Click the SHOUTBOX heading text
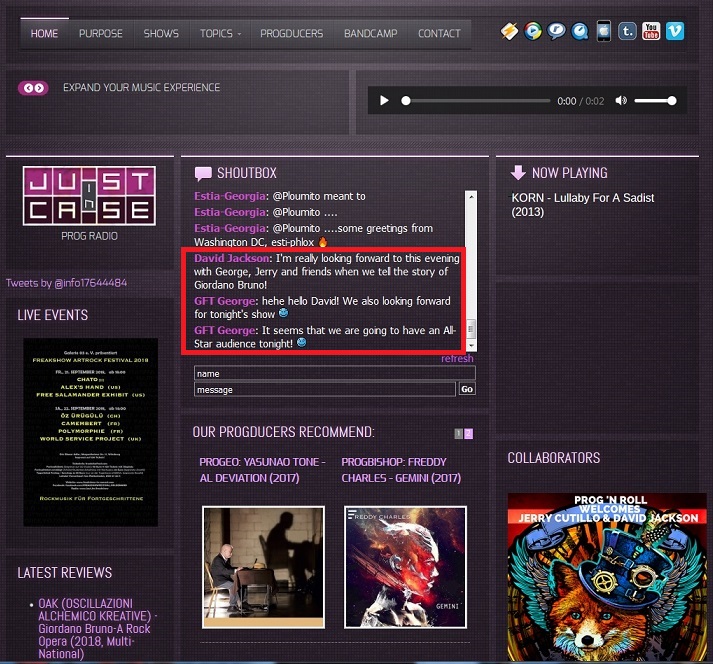 click(x=246, y=173)
